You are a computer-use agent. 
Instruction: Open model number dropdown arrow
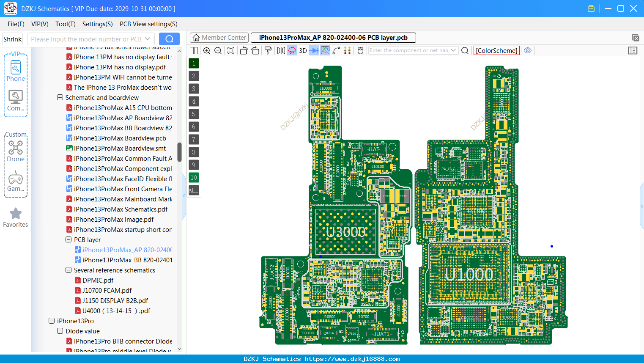tap(148, 39)
